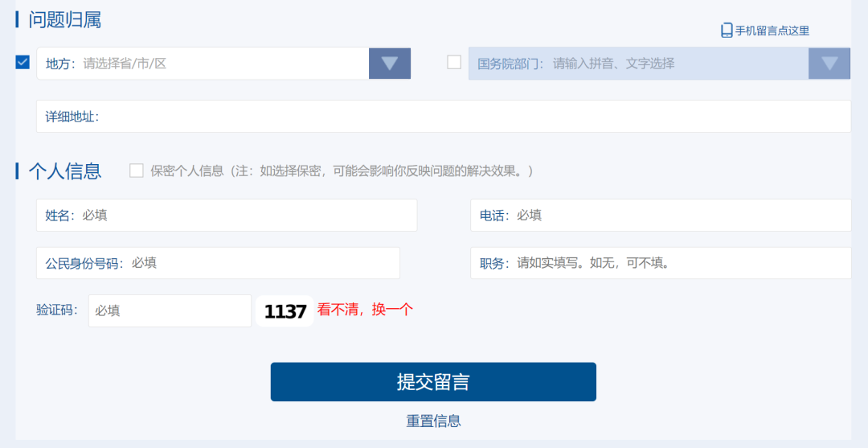Click the 重置信息 link
This screenshot has height=448, width=868.
pos(433,421)
